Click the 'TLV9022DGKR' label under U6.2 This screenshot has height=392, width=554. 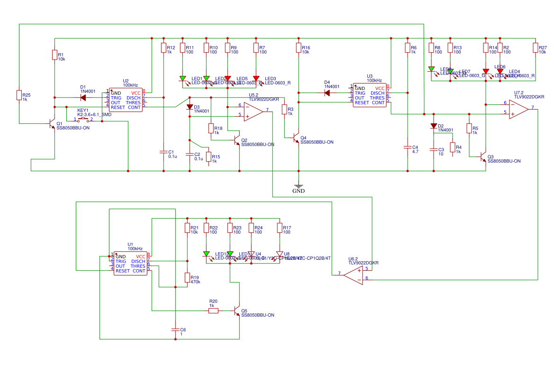[x=363, y=263]
